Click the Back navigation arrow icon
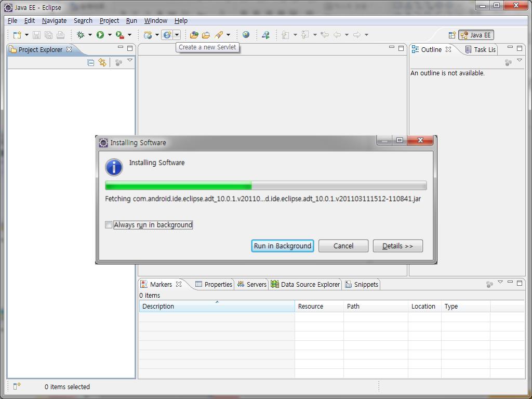Screen dimensions: 532x399 pos(337,35)
